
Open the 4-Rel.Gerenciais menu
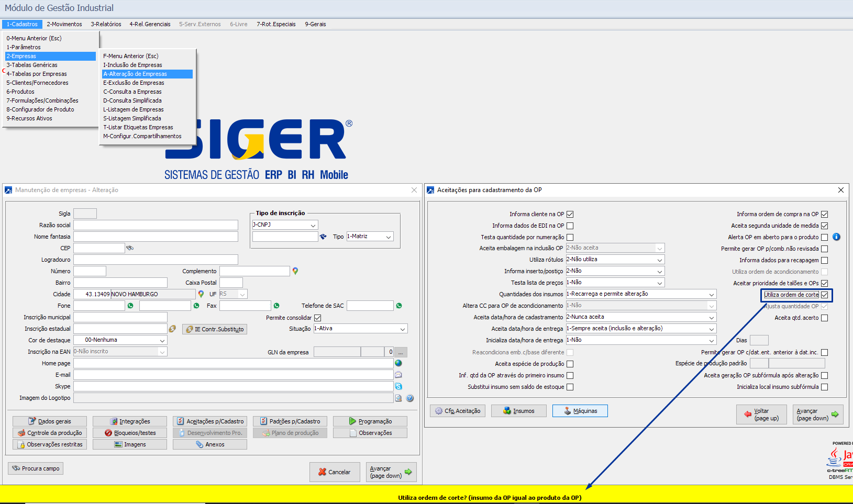(150, 24)
